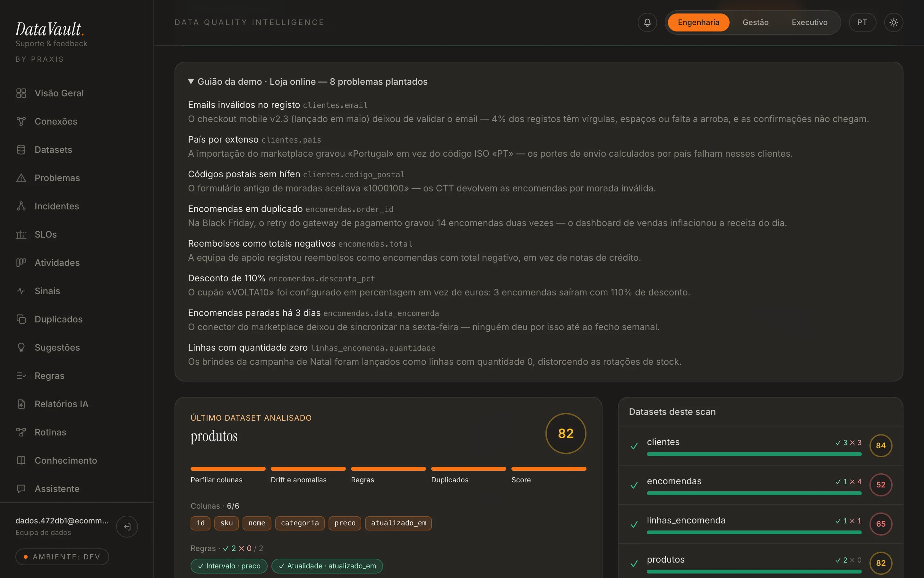Click the 'Datasets deste scan' heading
Viewport: 924px width, 578px height.
[672, 412]
